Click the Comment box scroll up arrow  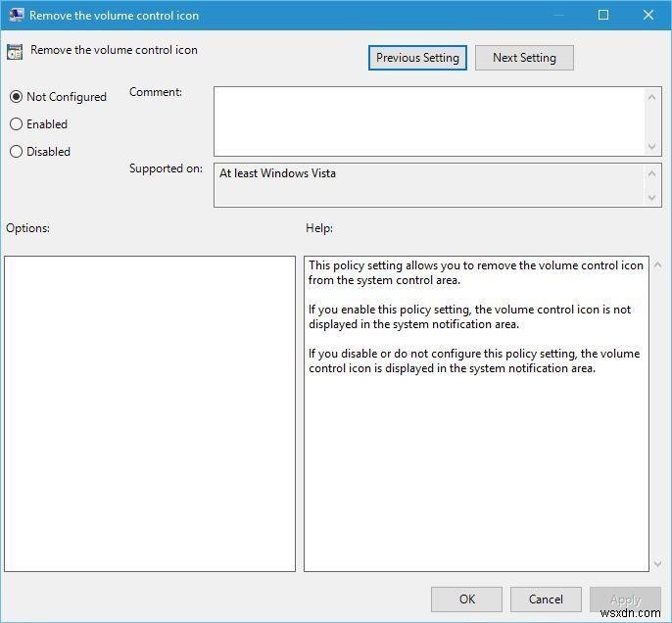pos(651,97)
